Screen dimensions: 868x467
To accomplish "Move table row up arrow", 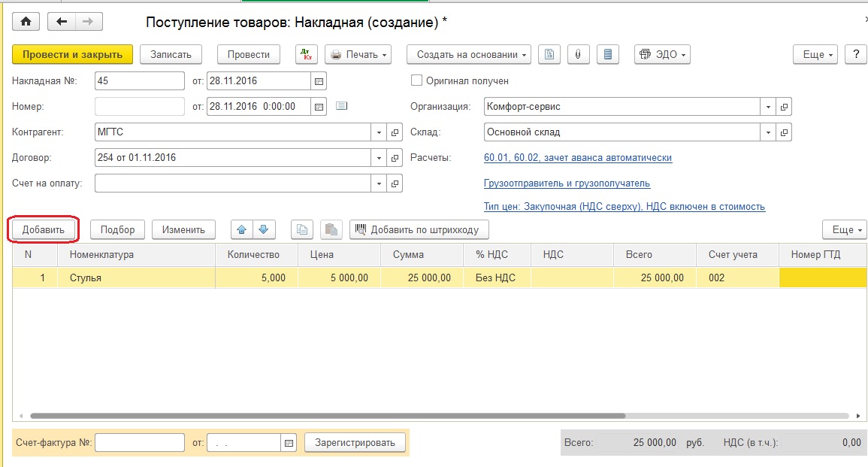I will coord(242,229).
